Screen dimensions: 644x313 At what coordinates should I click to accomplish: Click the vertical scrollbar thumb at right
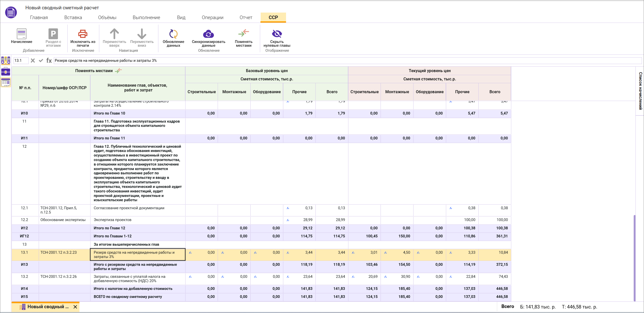point(634,257)
